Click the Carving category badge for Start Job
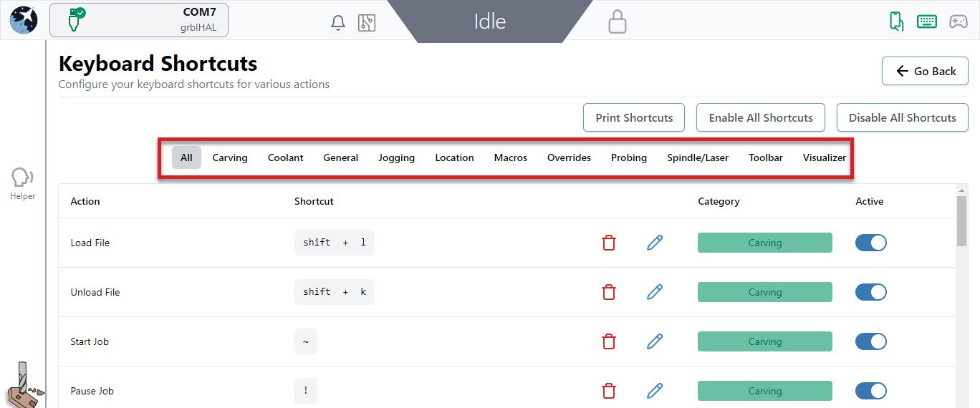The image size is (980, 408). tap(764, 341)
